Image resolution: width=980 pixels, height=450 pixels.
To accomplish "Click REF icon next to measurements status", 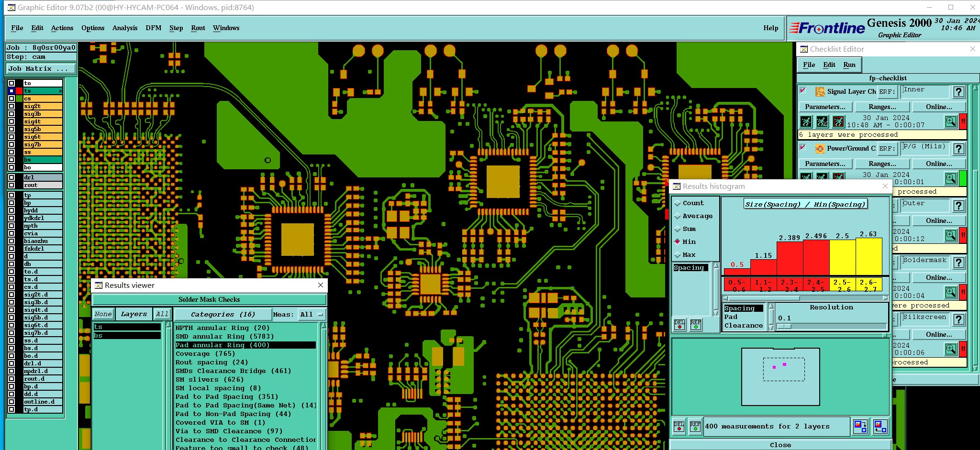I will [x=695, y=426].
